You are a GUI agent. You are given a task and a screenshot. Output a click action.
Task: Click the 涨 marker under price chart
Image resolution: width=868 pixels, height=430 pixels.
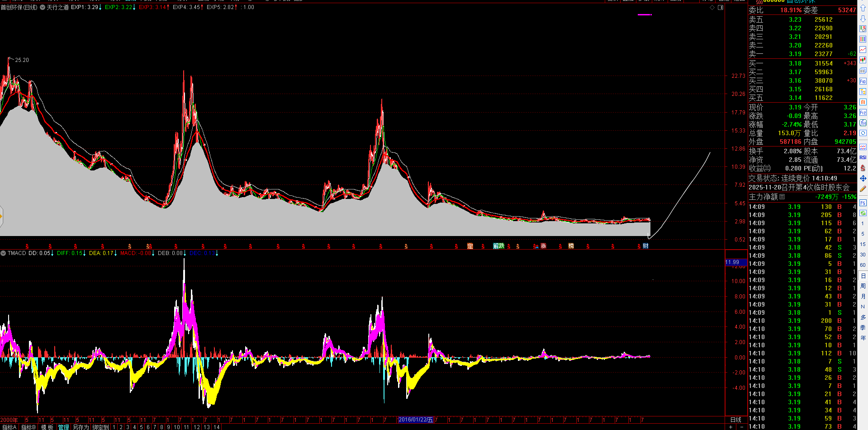pos(543,246)
